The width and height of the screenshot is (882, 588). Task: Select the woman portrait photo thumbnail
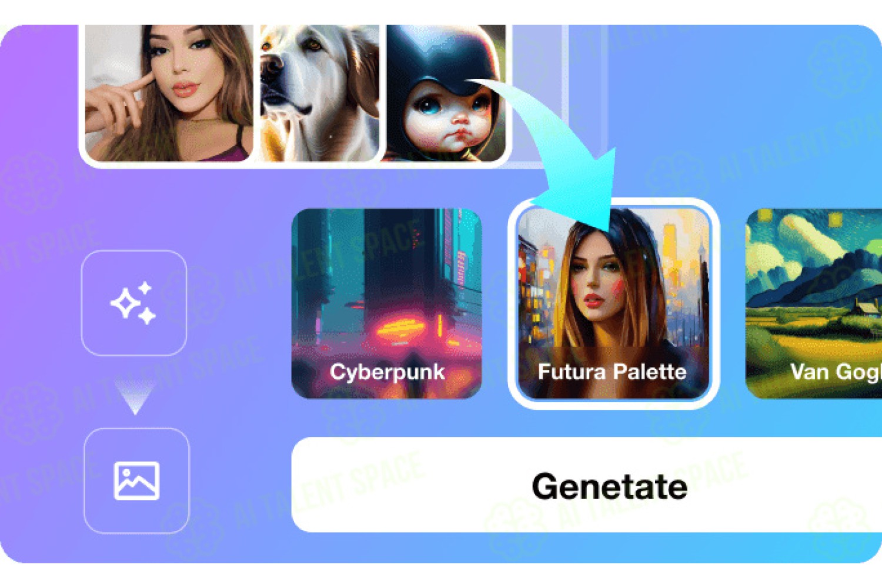169,93
